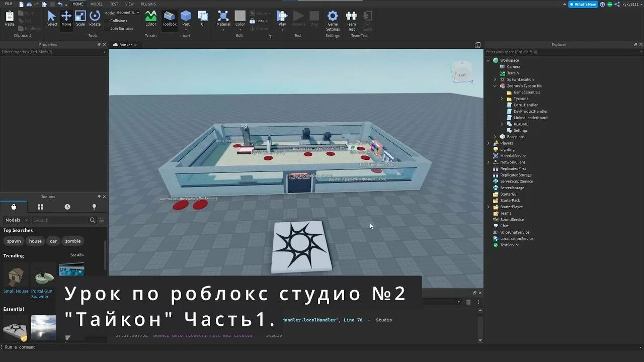
Task: Open the FILE menu
Action: (x=9, y=4)
